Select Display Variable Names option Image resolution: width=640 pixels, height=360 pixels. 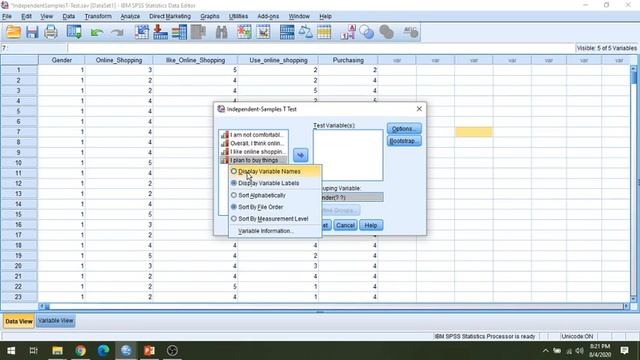[x=275, y=171]
